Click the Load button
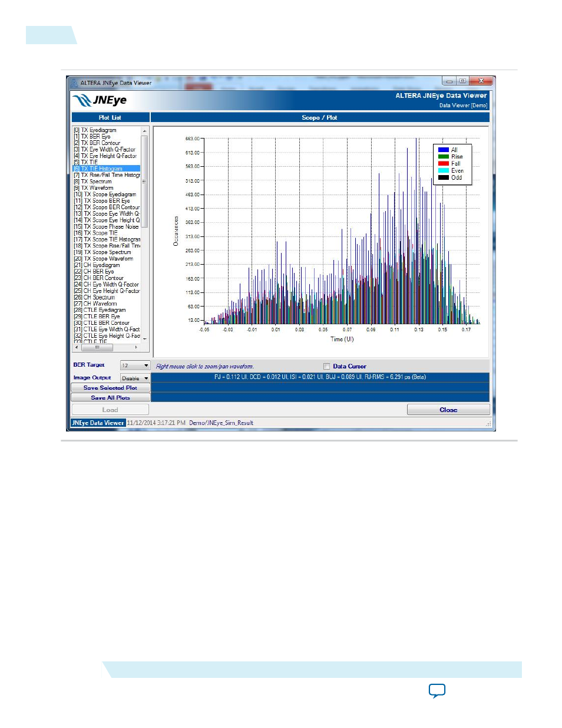Viewport: 562px width, 728px height. pos(110,410)
